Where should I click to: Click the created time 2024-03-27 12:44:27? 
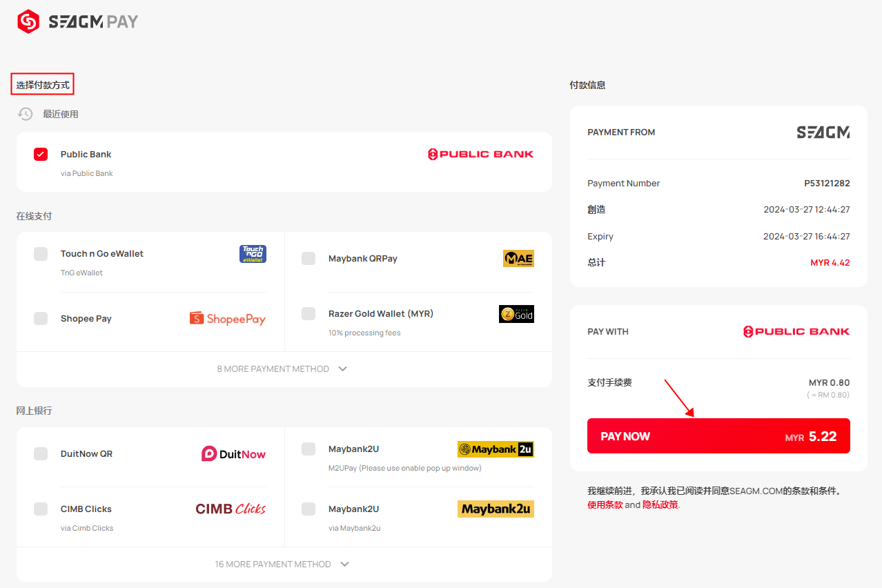coord(807,210)
